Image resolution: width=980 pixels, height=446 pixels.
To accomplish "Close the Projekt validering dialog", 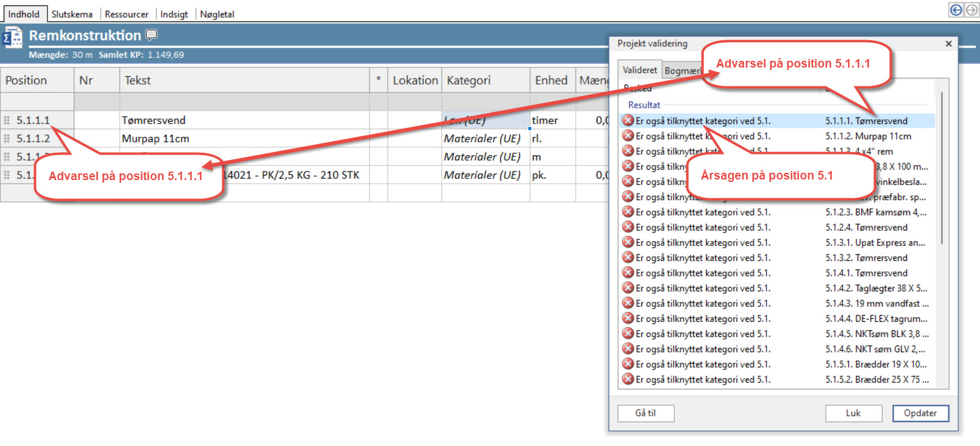I will (948, 44).
